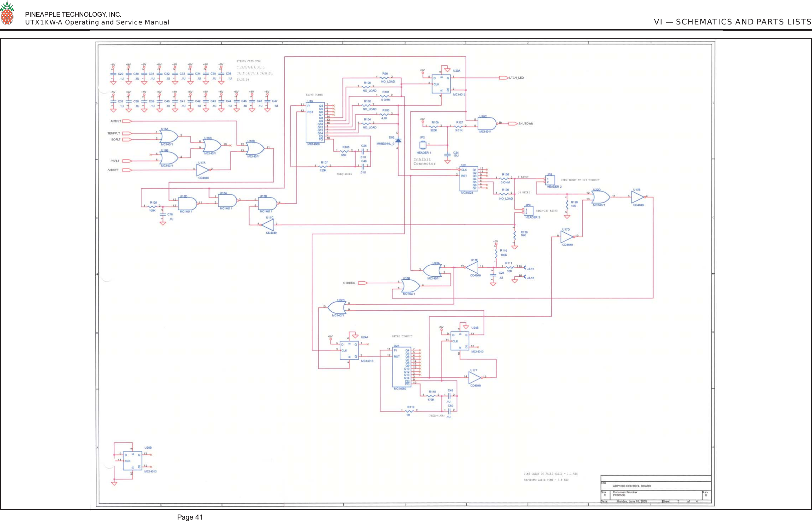
Task: Select the JP9 HEADER 2 jumper block
Action: [x=528, y=211]
